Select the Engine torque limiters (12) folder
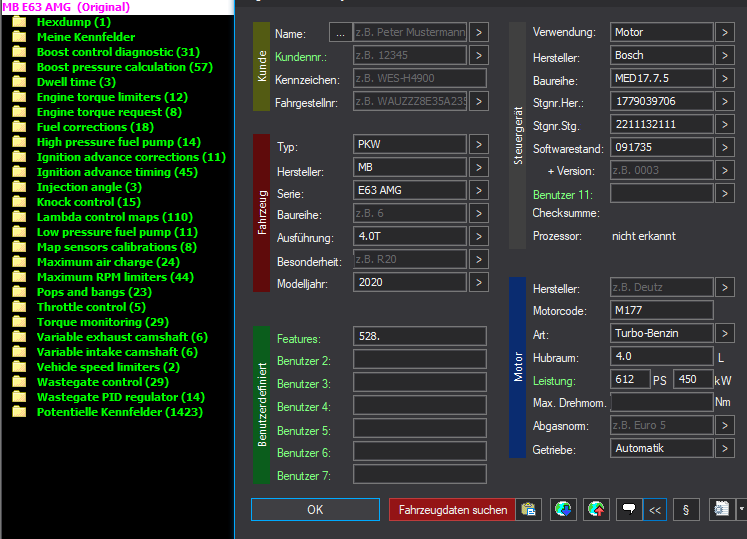Screen dimensions: 747x539 [112, 97]
